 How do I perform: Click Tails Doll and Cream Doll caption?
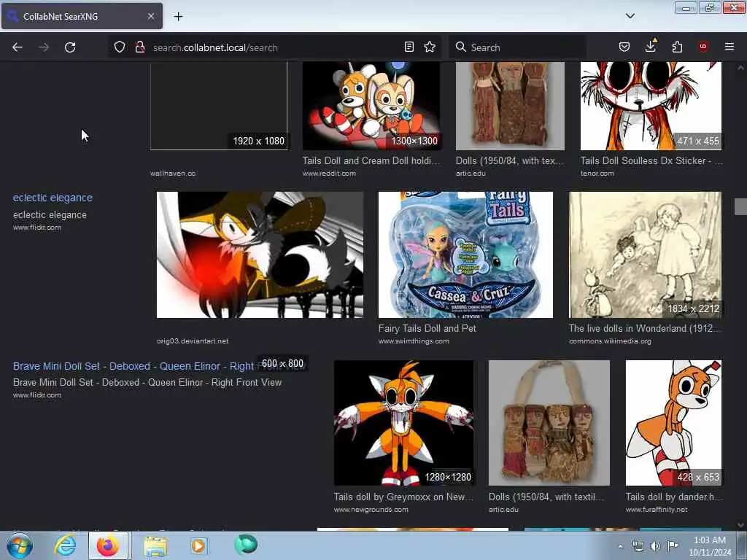(x=371, y=161)
